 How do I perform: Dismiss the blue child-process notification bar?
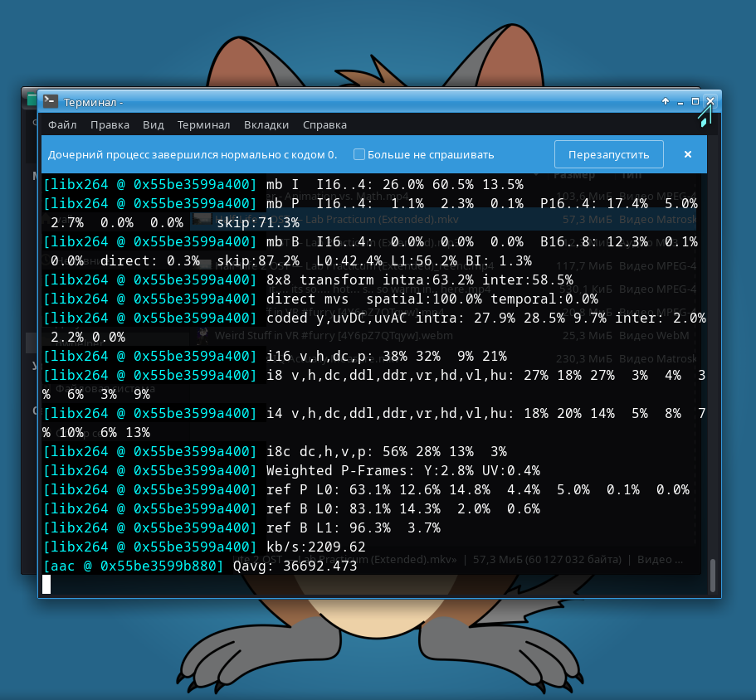(687, 154)
